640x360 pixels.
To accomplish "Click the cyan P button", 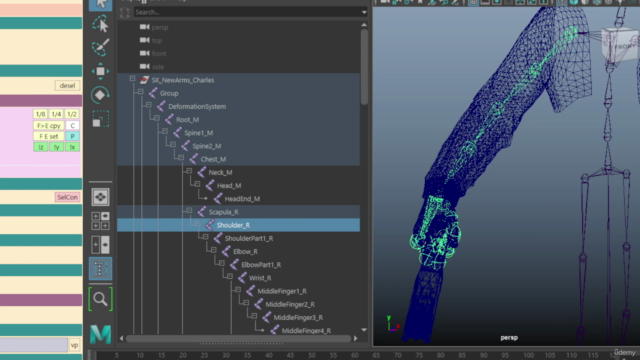I will point(73,136).
